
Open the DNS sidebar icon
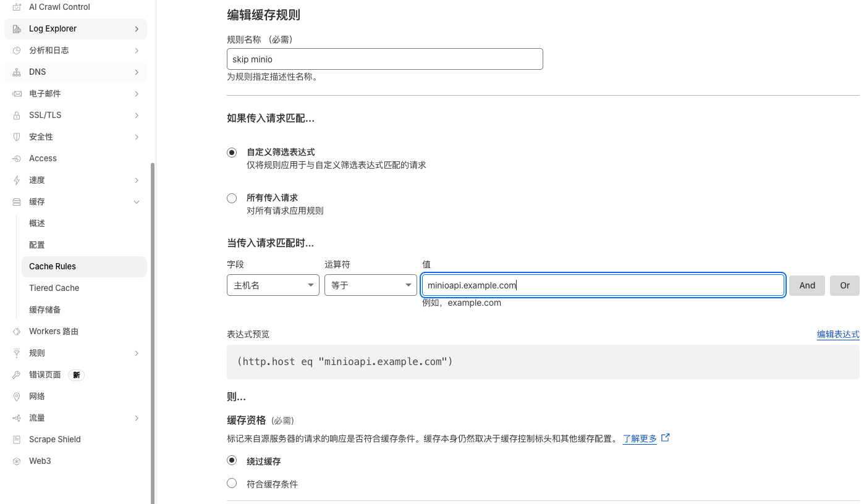(17, 72)
